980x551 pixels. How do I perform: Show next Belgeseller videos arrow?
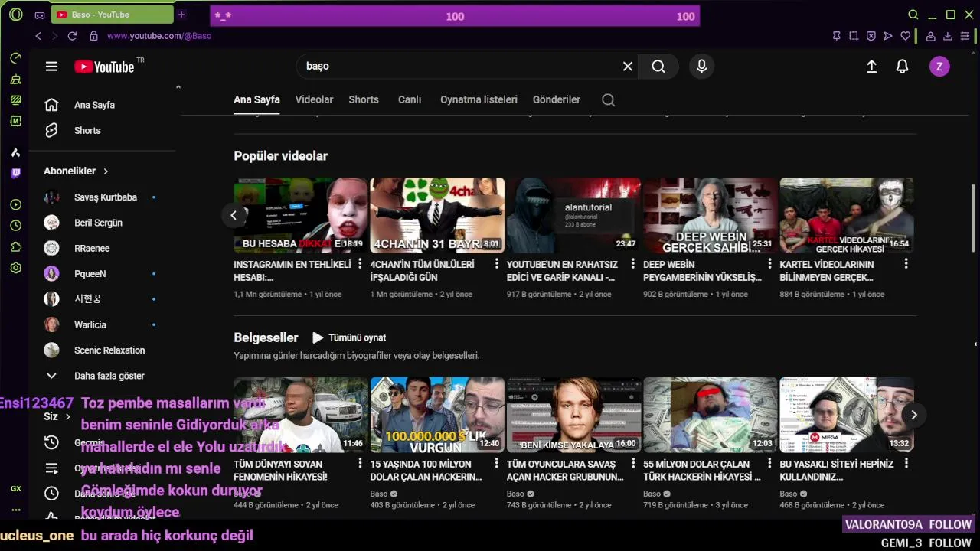tap(913, 415)
